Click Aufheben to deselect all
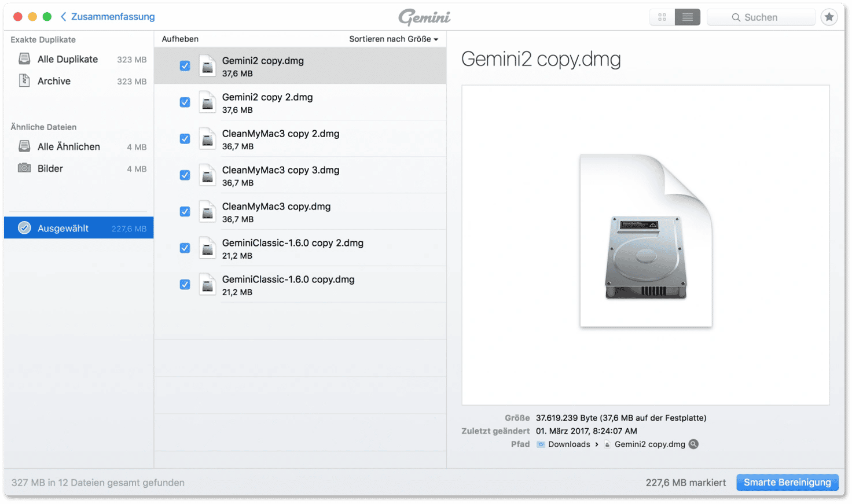This screenshot has height=504, width=852. coord(180,39)
